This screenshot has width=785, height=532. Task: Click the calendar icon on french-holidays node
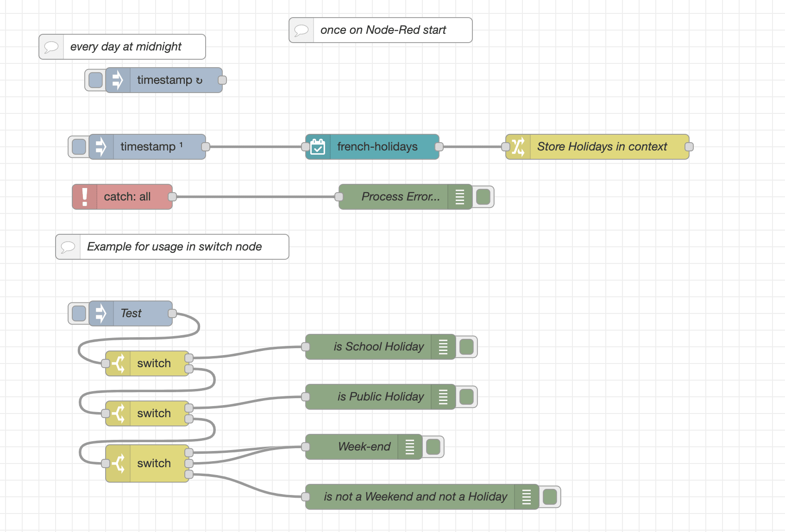tap(318, 147)
